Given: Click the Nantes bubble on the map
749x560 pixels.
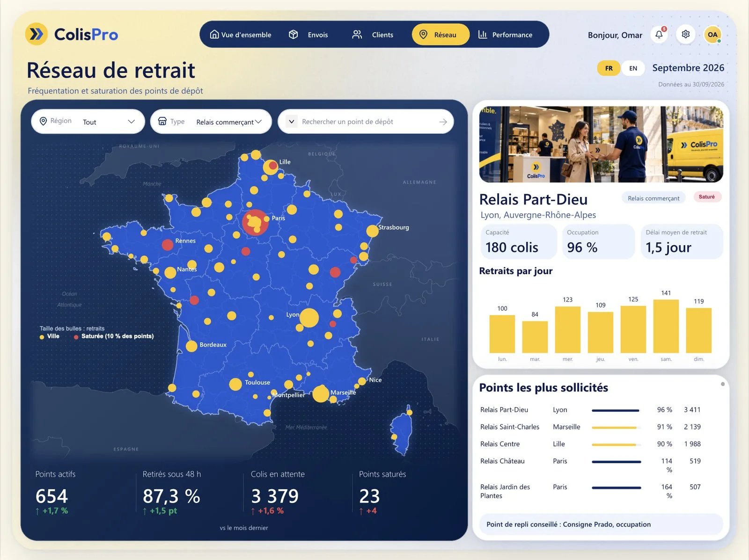Looking at the screenshot, I should 170,273.
